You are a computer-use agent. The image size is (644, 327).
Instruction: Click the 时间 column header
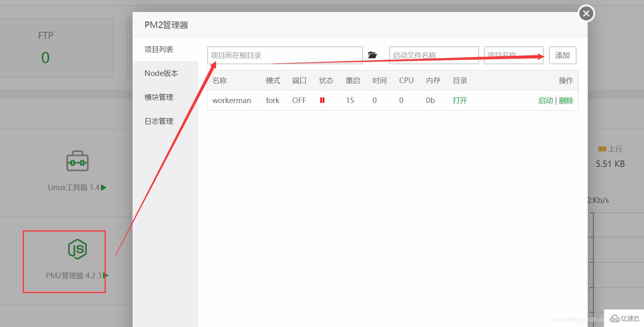click(x=380, y=81)
